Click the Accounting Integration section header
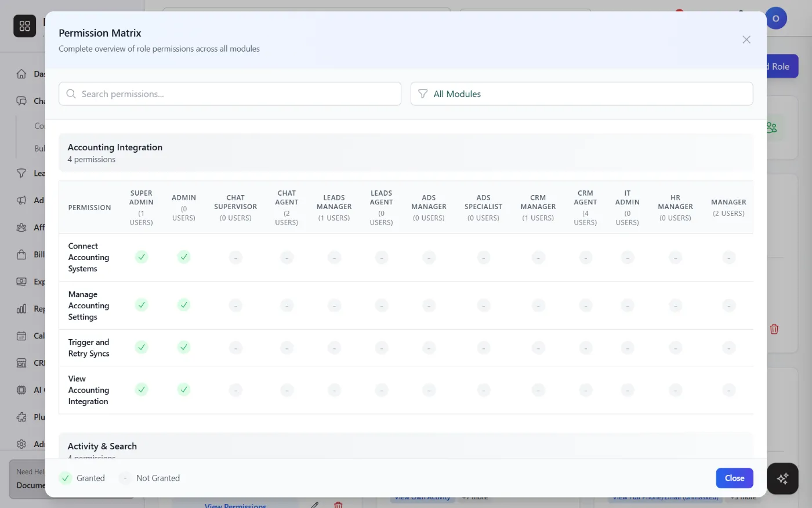 point(406,153)
